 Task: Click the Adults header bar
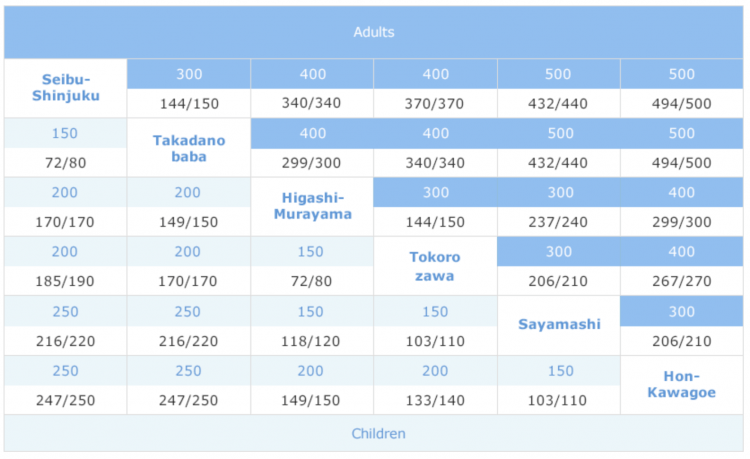pyautogui.click(x=374, y=32)
